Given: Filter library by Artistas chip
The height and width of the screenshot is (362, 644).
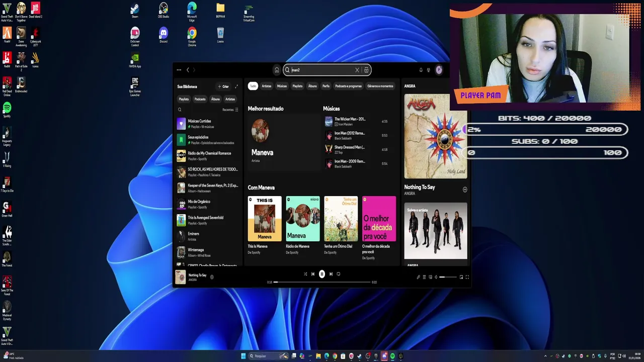Looking at the screenshot, I should [230, 99].
